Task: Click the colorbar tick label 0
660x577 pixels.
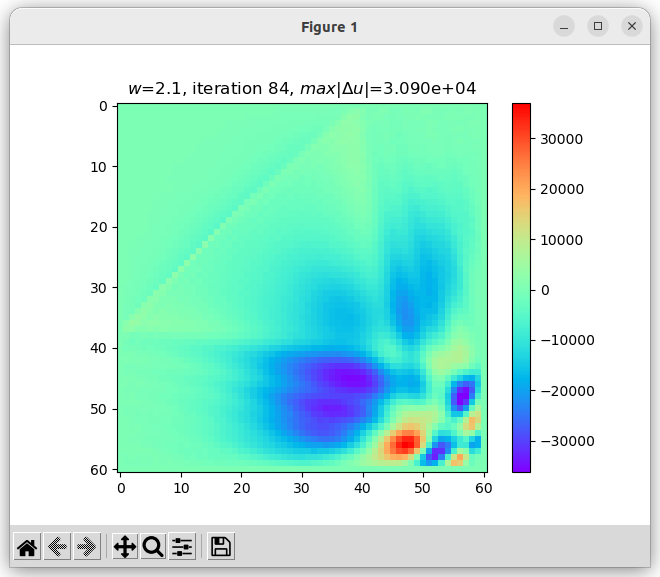Action: pos(545,290)
